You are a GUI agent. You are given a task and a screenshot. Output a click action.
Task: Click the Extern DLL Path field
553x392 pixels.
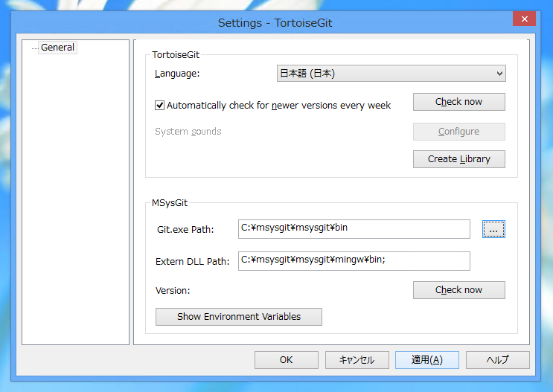click(354, 261)
